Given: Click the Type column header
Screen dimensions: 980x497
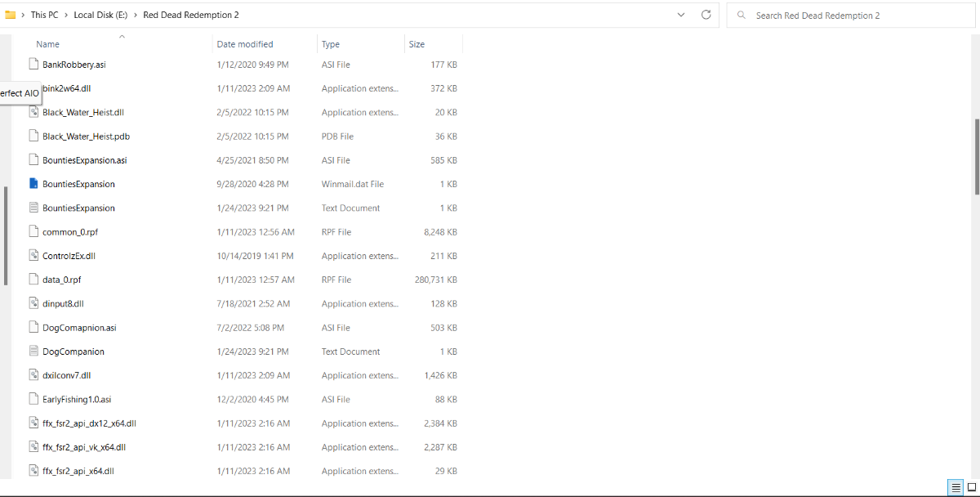Looking at the screenshot, I should click(331, 44).
